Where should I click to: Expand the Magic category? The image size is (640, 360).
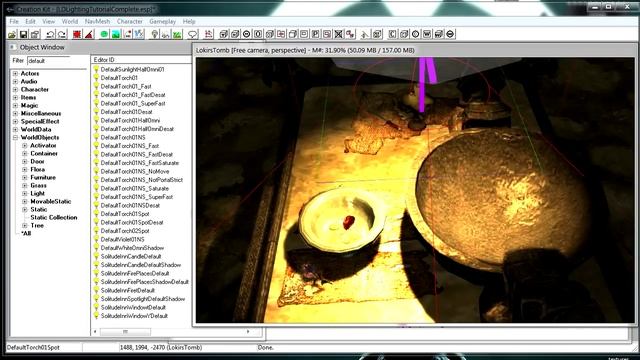[16, 105]
